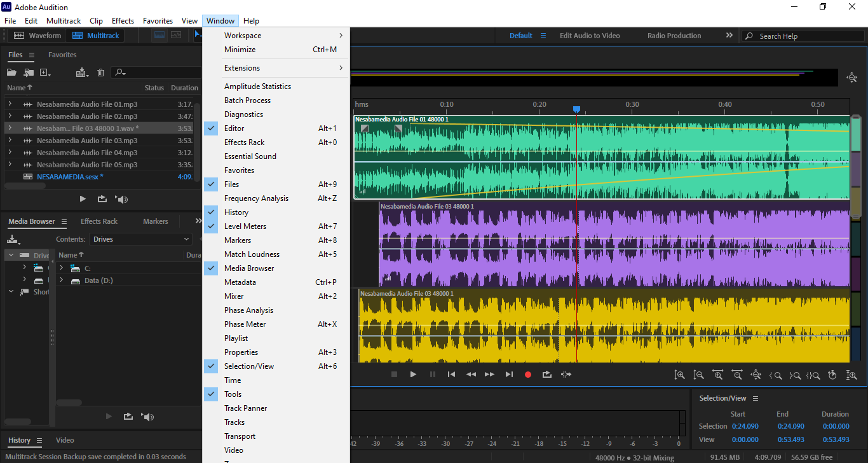Open the Effects Rack panel tab
The image size is (868, 463).
tap(99, 221)
